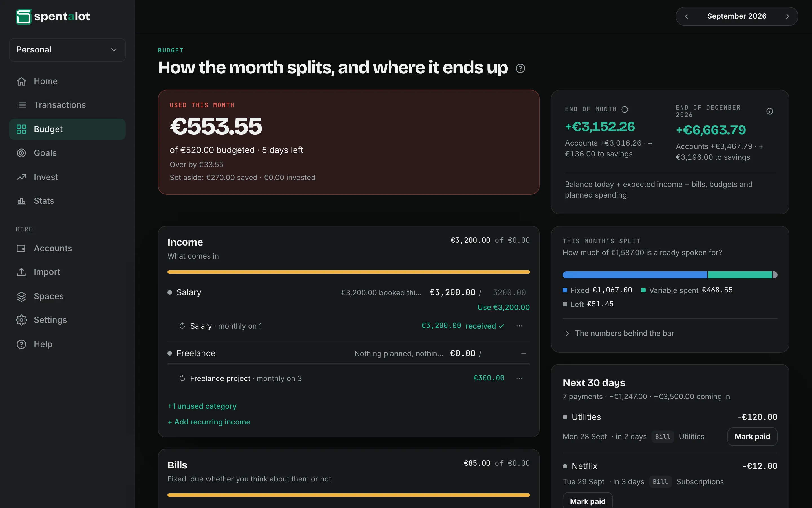Click the Bill tag on Utilities payment
Viewport: 812px width, 508px height.
pyautogui.click(x=663, y=436)
